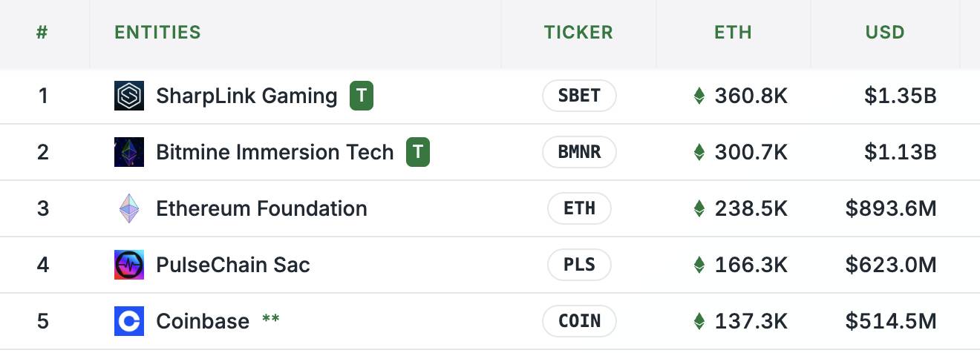
Task: Click the Coinbase blue logo icon
Action: click(129, 321)
